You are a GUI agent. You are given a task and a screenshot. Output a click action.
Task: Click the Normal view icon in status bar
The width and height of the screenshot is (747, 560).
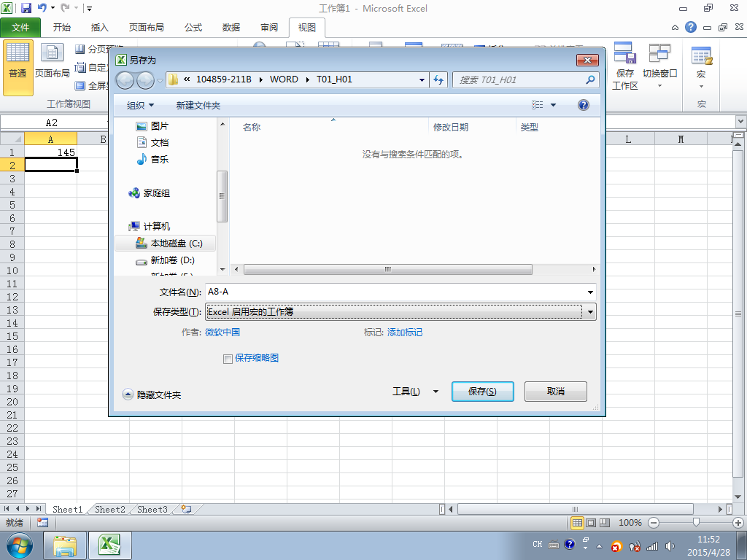(x=577, y=522)
